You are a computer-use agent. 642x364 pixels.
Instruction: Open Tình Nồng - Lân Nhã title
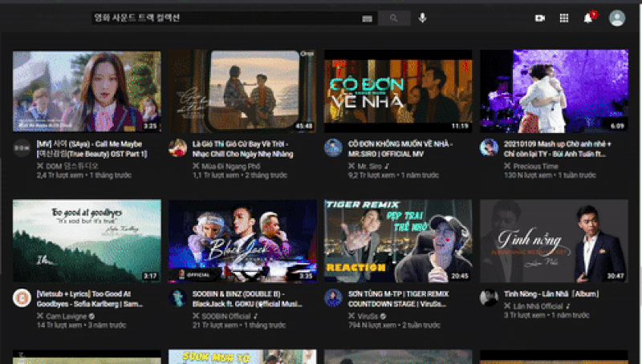pyautogui.click(x=551, y=294)
